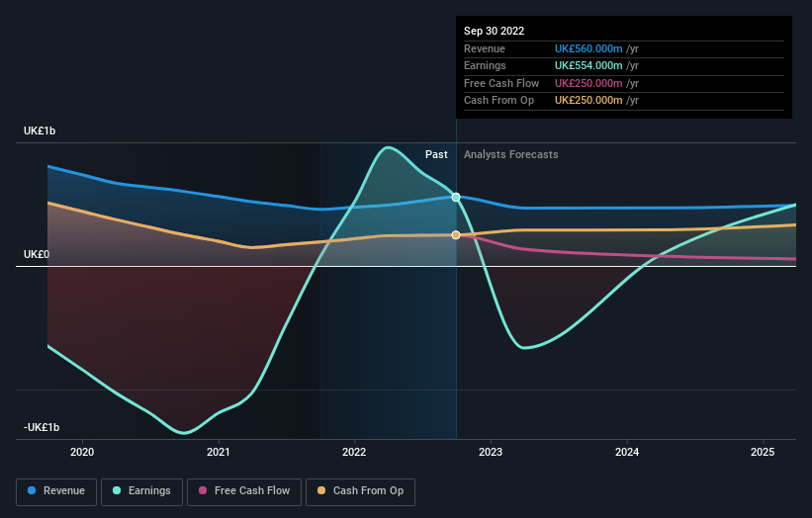This screenshot has width=812, height=518.
Task: Click the UK£554.000m Earnings value
Action: point(588,65)
